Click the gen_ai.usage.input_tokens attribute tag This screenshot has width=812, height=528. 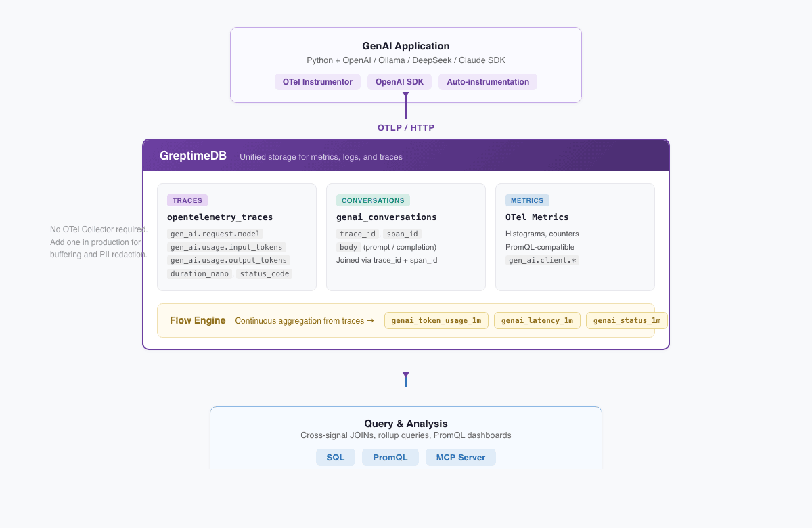[227, 247]
